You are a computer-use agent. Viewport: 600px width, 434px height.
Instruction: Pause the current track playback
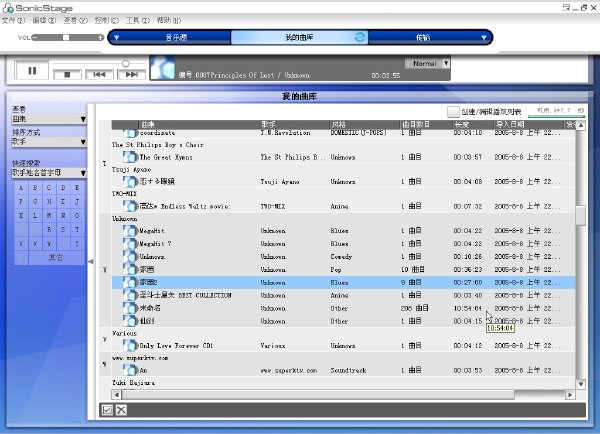[32, 71]
